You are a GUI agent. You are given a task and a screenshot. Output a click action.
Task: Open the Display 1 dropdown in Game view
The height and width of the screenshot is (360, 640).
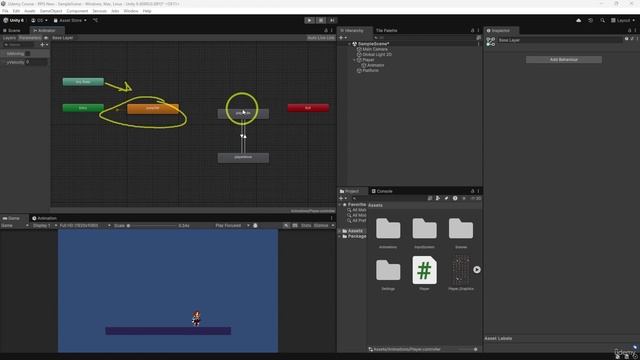click(x=44, y=226)
